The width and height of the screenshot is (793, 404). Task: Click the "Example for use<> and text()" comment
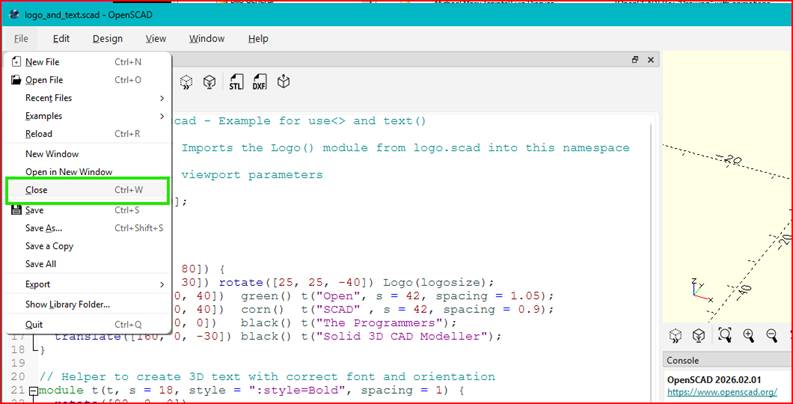pos(322,121)
